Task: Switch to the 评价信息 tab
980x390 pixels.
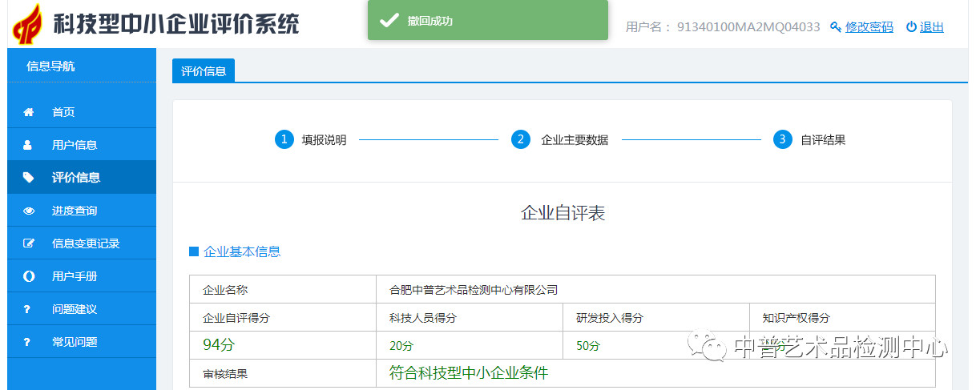Action: [x=204, y=71]
